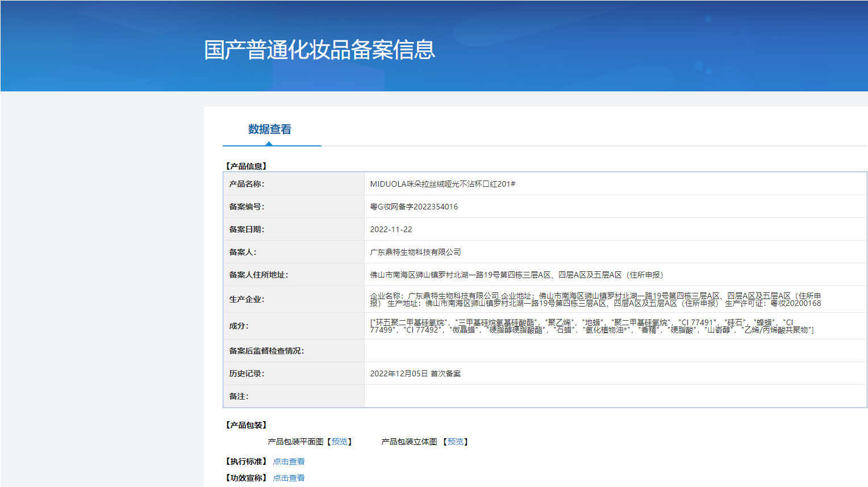Click the small triangle marker under 数据查看

(x=269, y=144)
